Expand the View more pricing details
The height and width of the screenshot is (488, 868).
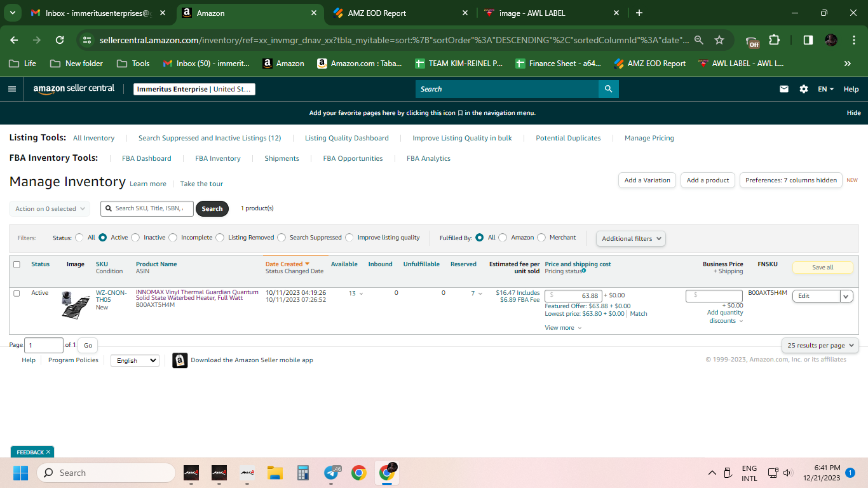click(x=563, y=328)
